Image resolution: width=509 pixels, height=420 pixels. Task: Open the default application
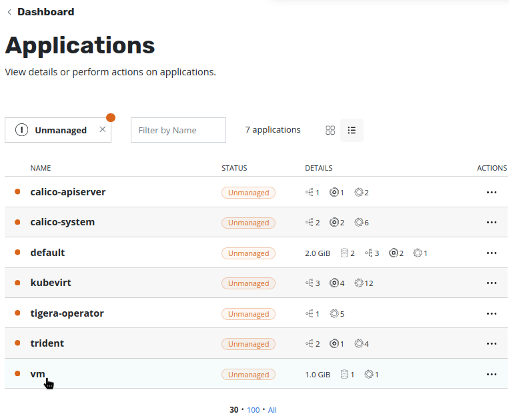48,253
